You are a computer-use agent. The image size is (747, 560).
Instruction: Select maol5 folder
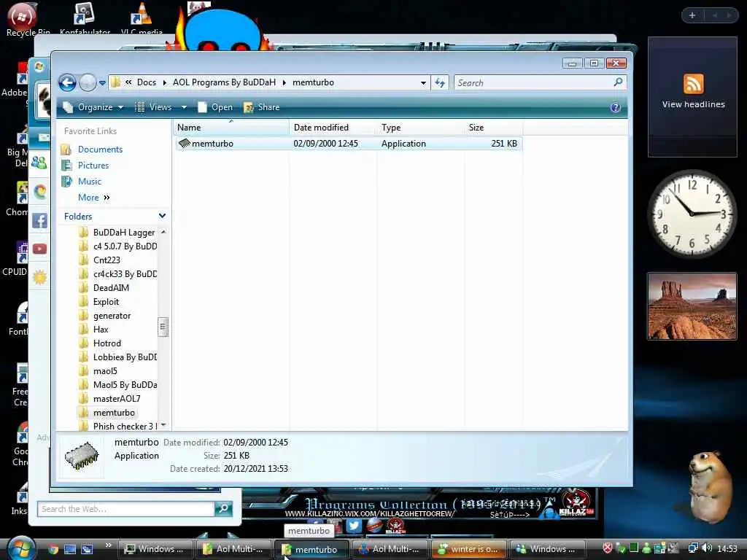(x=105, y=370)
